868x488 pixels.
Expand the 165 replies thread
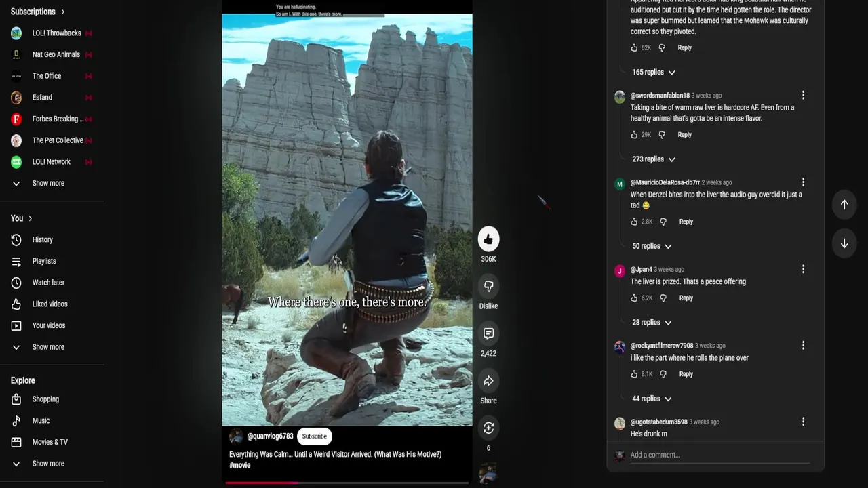654,72
